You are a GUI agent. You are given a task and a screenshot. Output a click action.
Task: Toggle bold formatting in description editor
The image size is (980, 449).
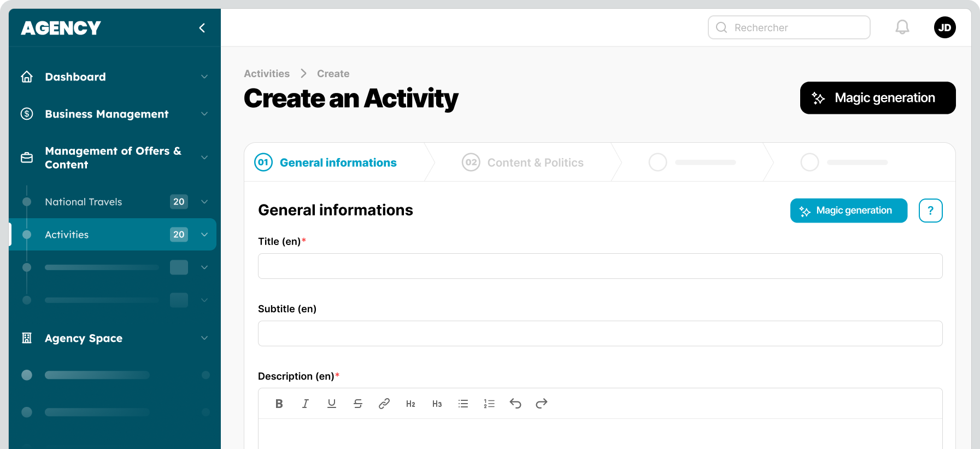click(x=279, y=404)
